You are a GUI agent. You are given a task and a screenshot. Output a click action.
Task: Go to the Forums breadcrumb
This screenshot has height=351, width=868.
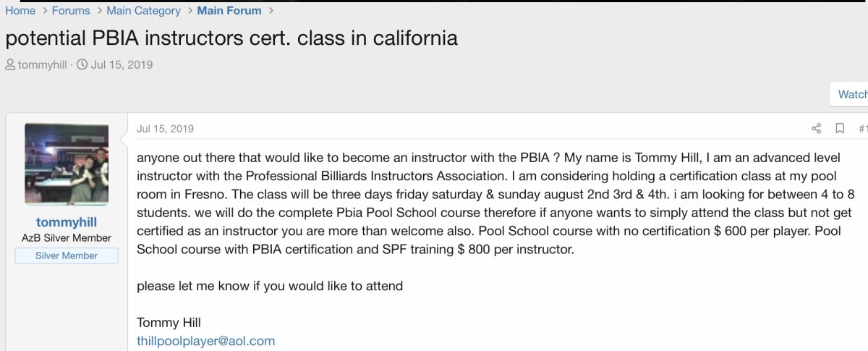point(71,11)
